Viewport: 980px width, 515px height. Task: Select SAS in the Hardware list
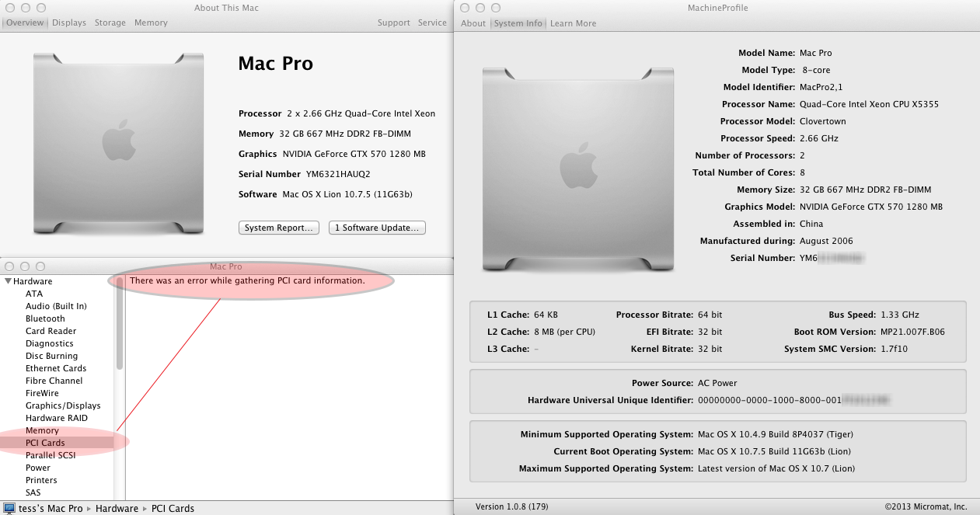pyautogui.click(x=33, y=492)
